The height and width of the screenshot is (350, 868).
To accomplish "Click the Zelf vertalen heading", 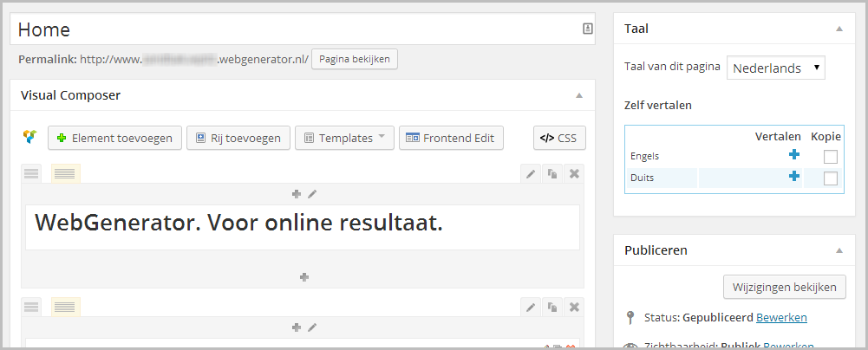I will 657,105.
